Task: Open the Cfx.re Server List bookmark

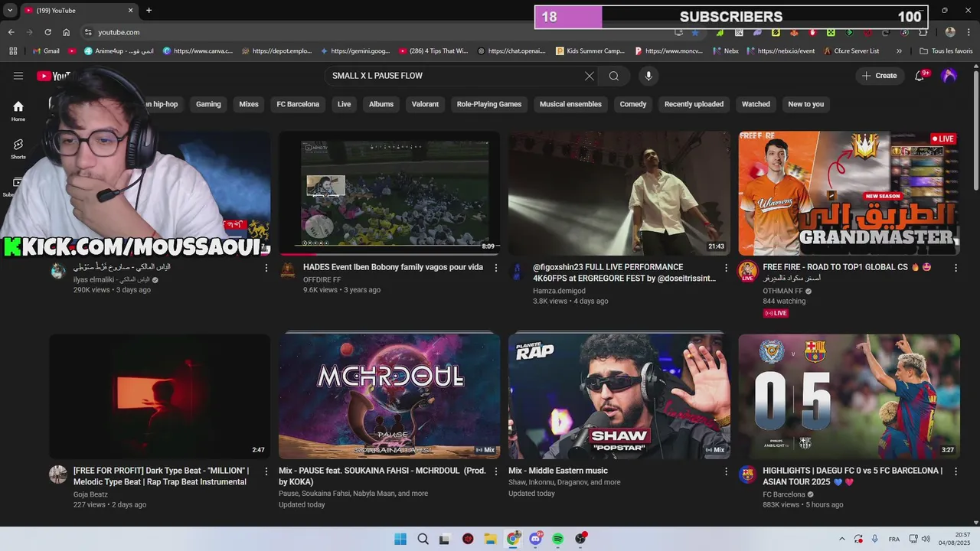Action: pos(851,51)
